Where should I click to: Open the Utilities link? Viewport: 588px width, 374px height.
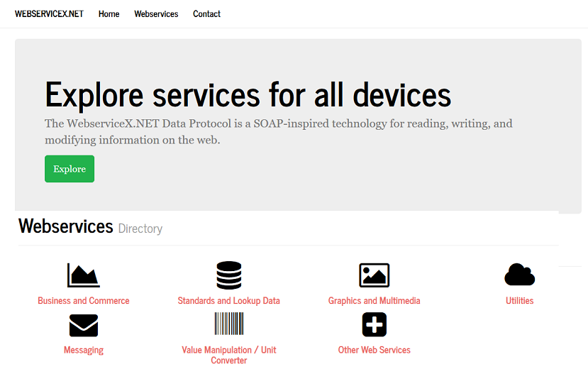tap(519, 300)
